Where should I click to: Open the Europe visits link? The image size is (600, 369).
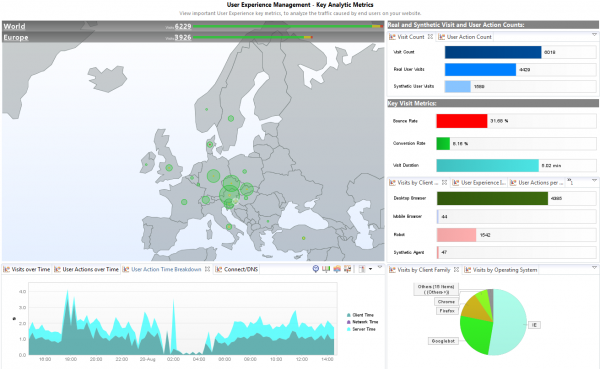(16, 37)
